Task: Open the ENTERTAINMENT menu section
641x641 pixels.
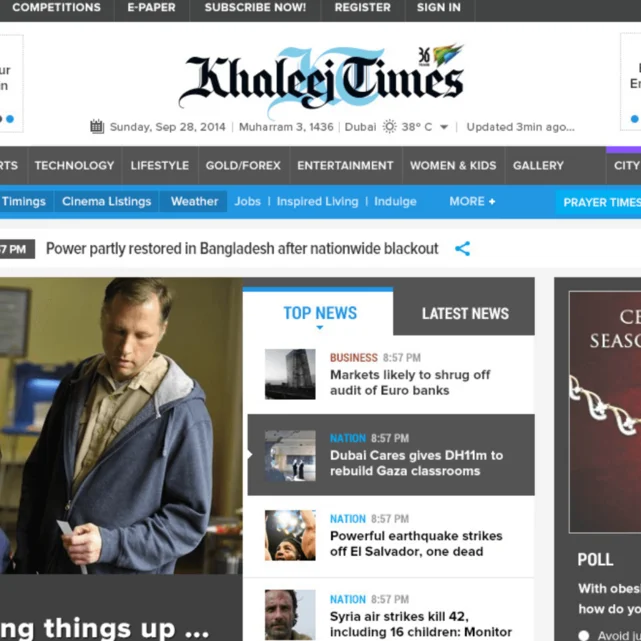Action: [345, 166]
